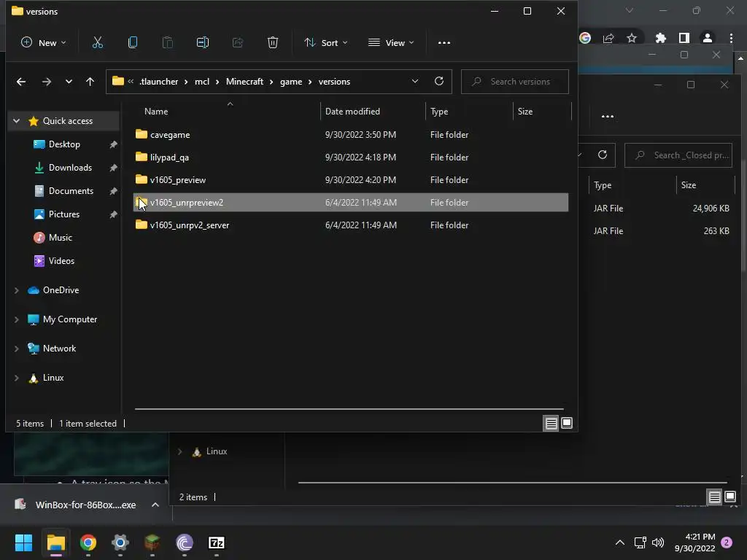Click the Chrome bookmark star icon
Viewport: 747px width, 560px height.
(x=632, y=38)
